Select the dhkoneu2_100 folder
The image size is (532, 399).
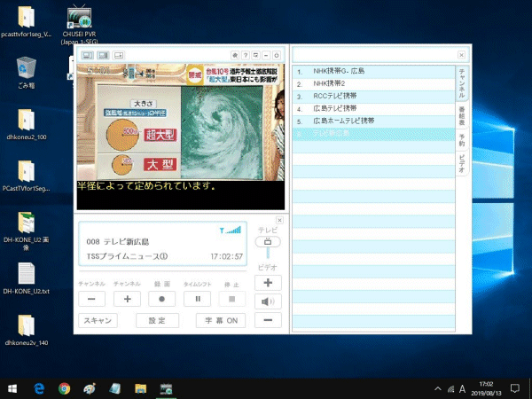(x=27, y=124)
